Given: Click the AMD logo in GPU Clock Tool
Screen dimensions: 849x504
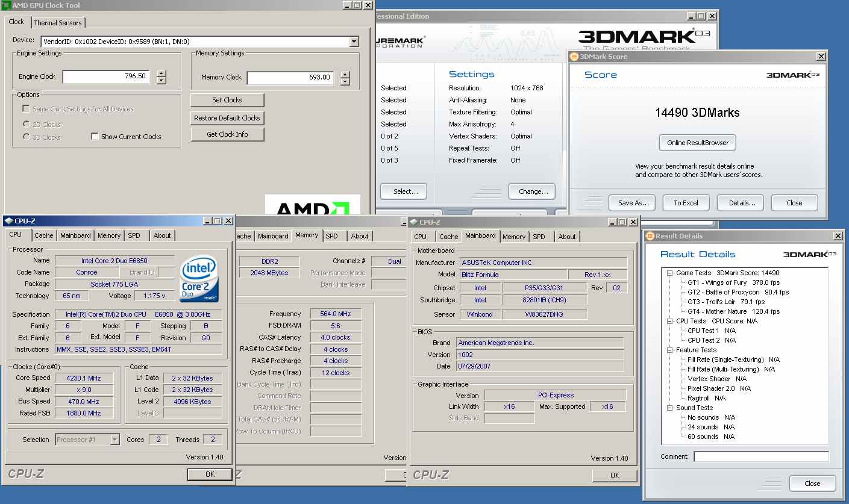Looking at the screenshot, I should [x=313, y=204].
